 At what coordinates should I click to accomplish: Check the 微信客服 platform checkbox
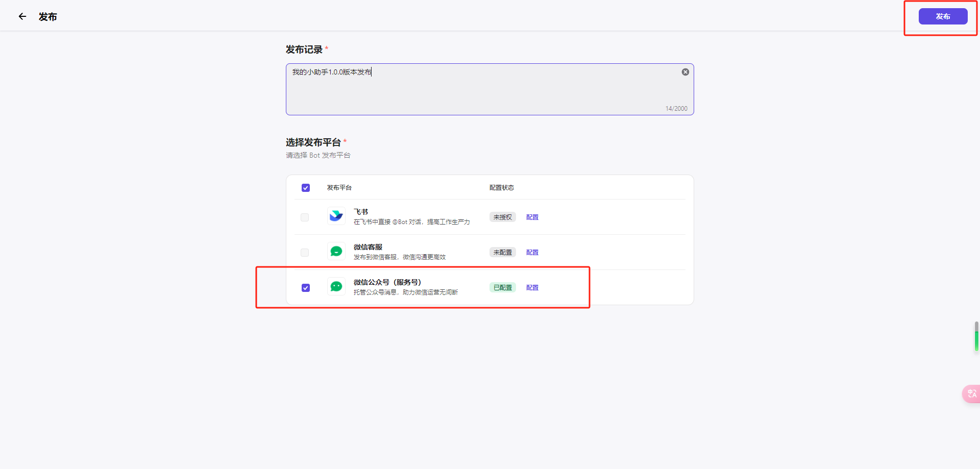pyautogui.click(x=305, y=253)
